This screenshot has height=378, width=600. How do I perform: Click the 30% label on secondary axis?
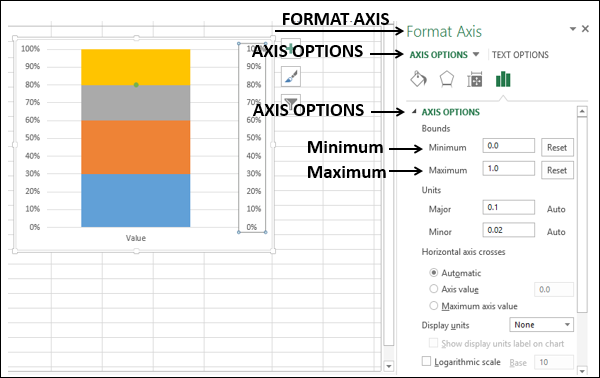[x=253, y=173]
